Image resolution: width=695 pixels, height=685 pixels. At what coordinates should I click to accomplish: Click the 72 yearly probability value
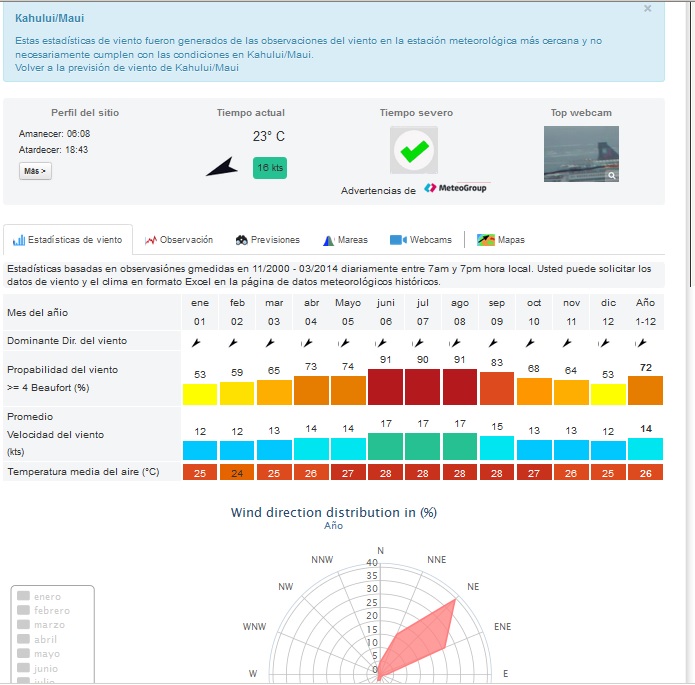[646, 368]
